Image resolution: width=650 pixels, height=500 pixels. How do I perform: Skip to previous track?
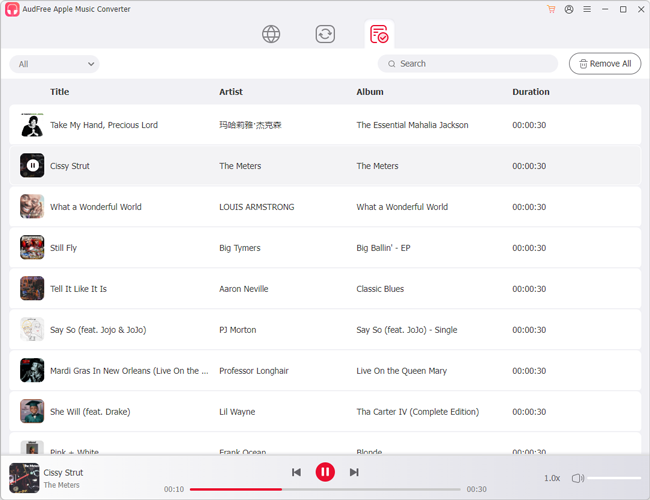coord(296,472)
